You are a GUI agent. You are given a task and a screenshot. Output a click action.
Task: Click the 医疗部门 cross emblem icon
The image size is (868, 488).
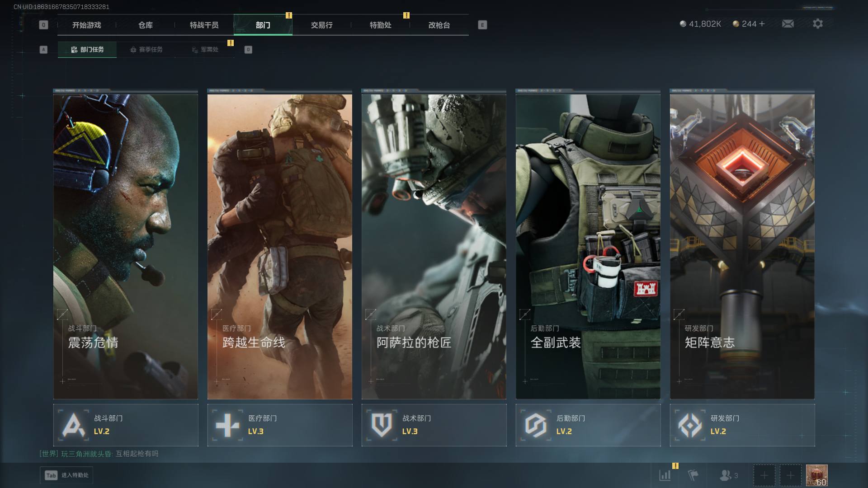coord(227,425)
